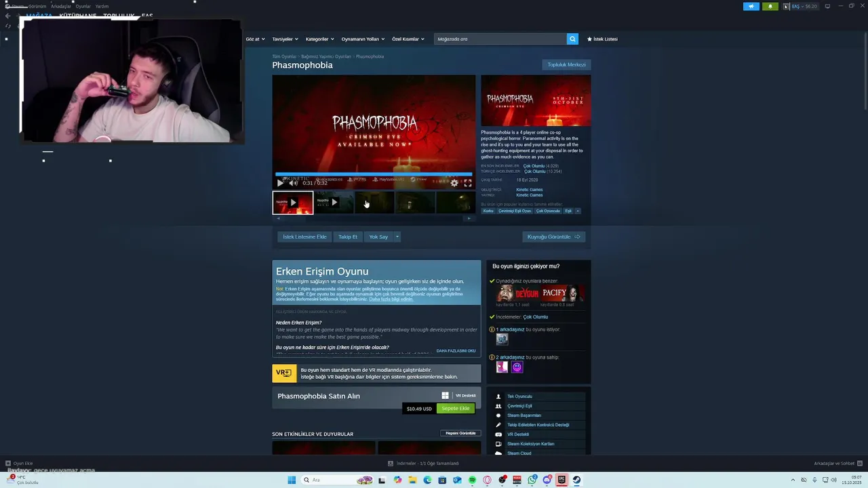Click the Çevrimiçi Eşli Oyun tag
The image size is (868, 488).
[515, 211]
